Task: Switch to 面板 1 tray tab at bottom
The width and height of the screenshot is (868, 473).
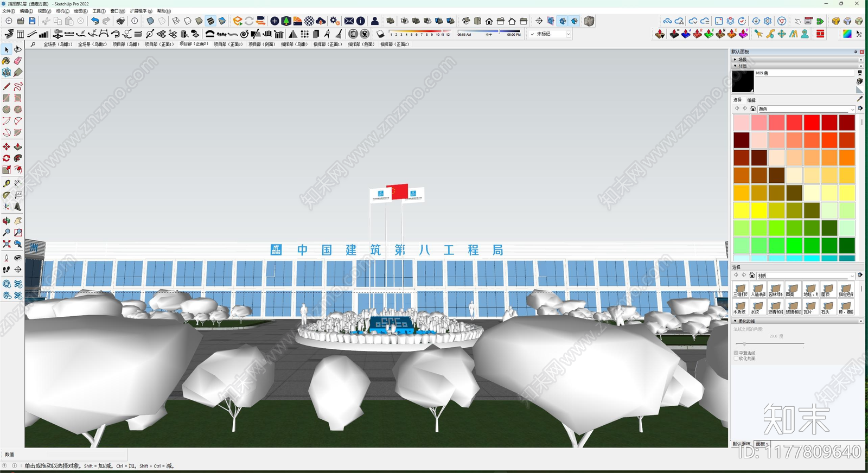Action: click(762, 444)
